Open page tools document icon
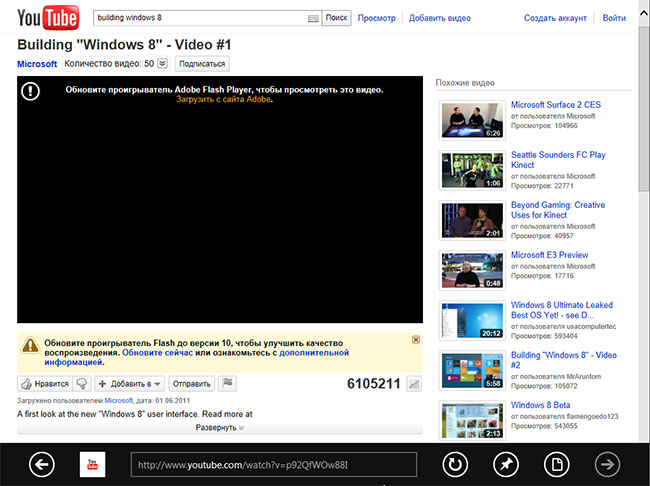The height and width of the screenshot is (486, 650). tap(556, 464)
